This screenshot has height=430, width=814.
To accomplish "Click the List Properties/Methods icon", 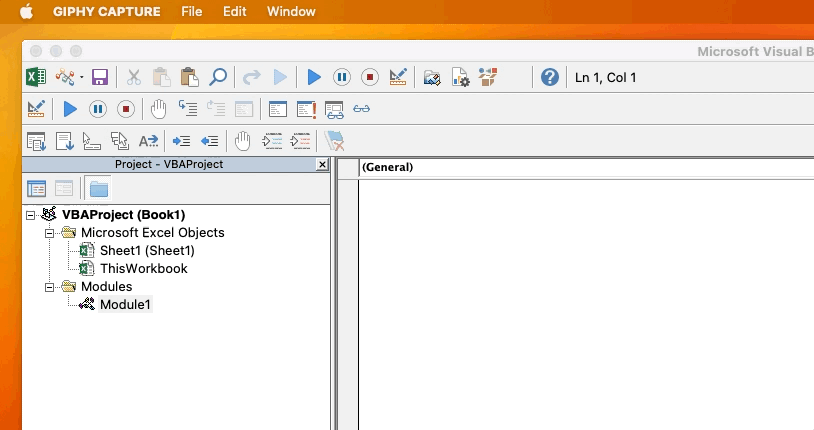I will [x=36, y=141].
